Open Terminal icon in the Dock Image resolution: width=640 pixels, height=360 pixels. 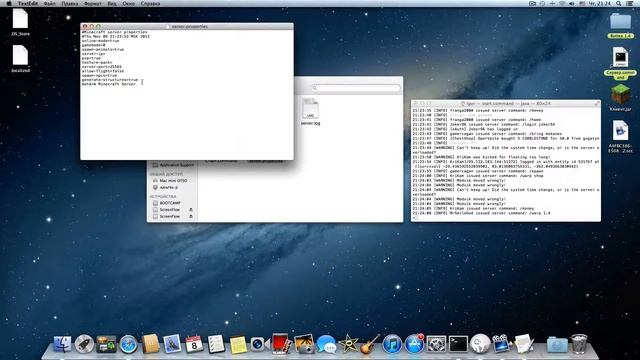458,344
